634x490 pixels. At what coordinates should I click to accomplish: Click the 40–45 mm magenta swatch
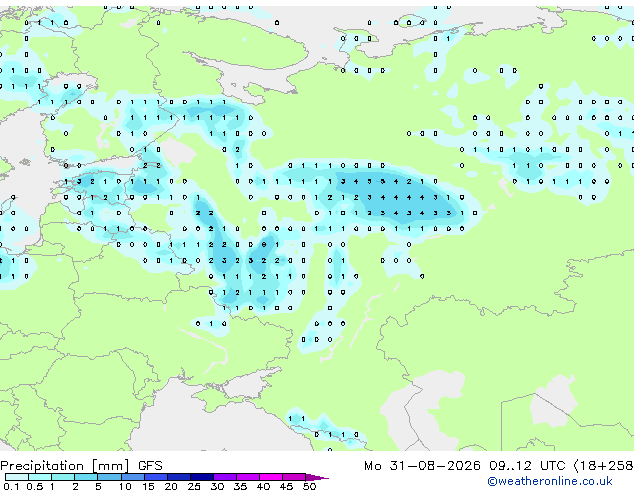[271, 477]
